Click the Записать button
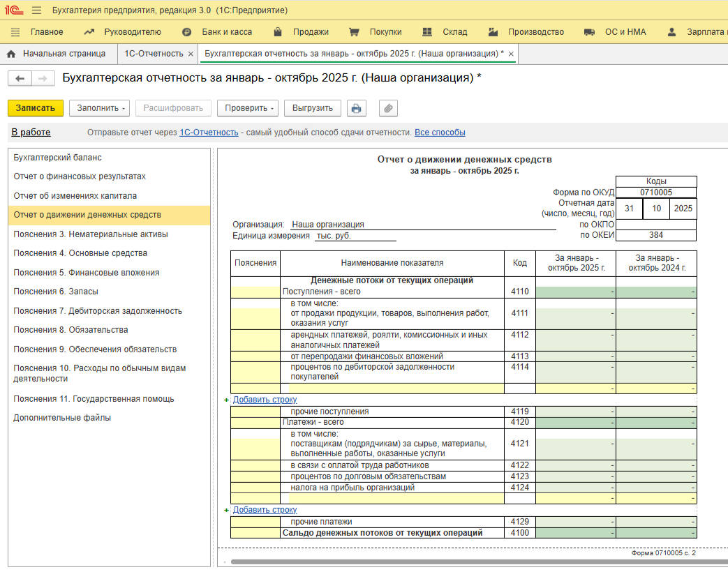Image resolution: width=728 pixels, height=572 pixels. point(35,108)
